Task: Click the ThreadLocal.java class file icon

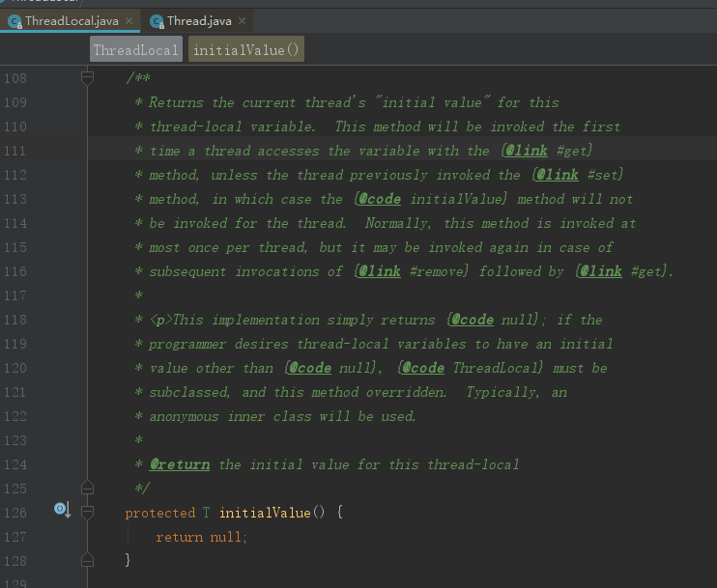Action: (14, 21)
